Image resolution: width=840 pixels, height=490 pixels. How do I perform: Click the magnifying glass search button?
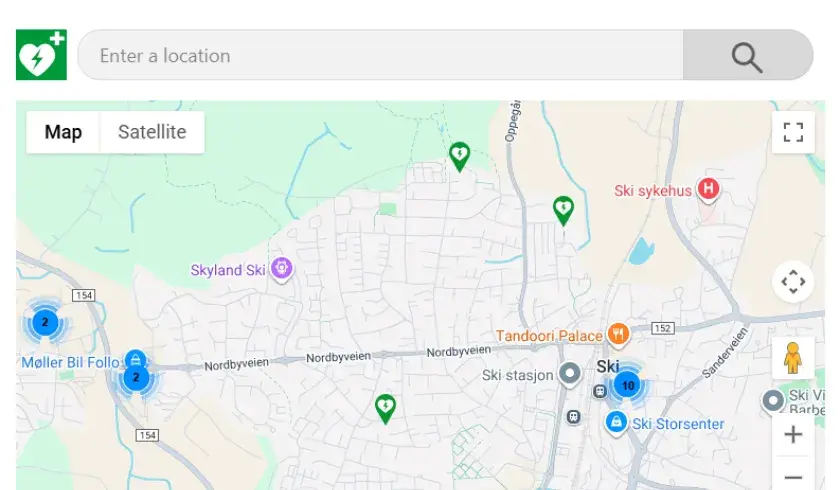tap(747, 56)
